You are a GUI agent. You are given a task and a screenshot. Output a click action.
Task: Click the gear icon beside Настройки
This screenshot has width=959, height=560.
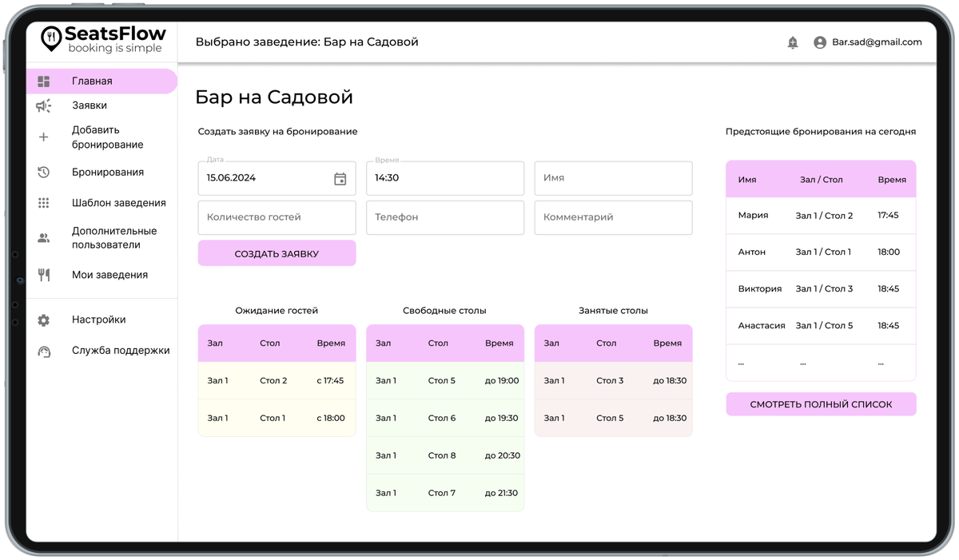44,320
